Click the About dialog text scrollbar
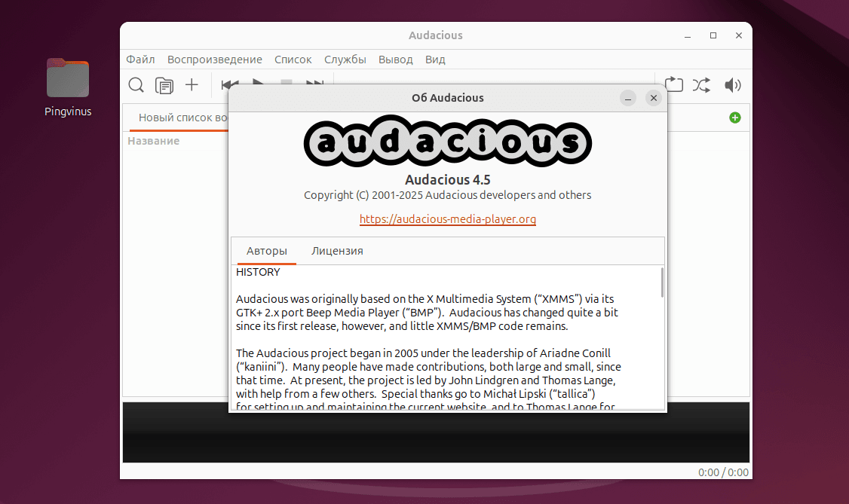This screenshot has width=849, height=504. (x=662, y=283)
